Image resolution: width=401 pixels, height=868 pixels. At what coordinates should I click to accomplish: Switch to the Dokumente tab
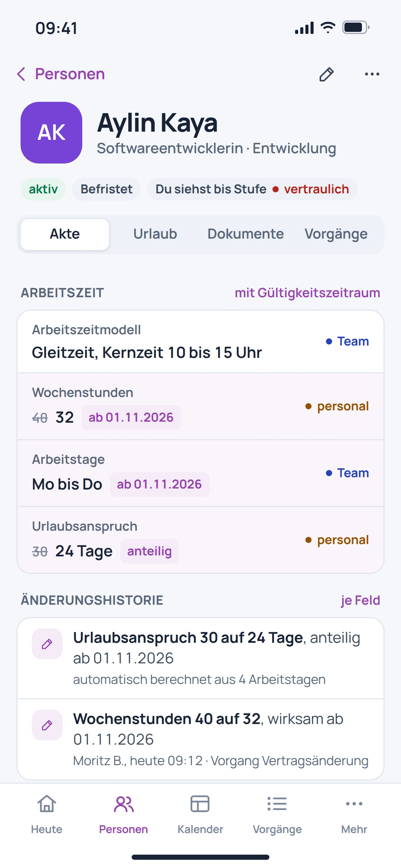tap(246, 234)
